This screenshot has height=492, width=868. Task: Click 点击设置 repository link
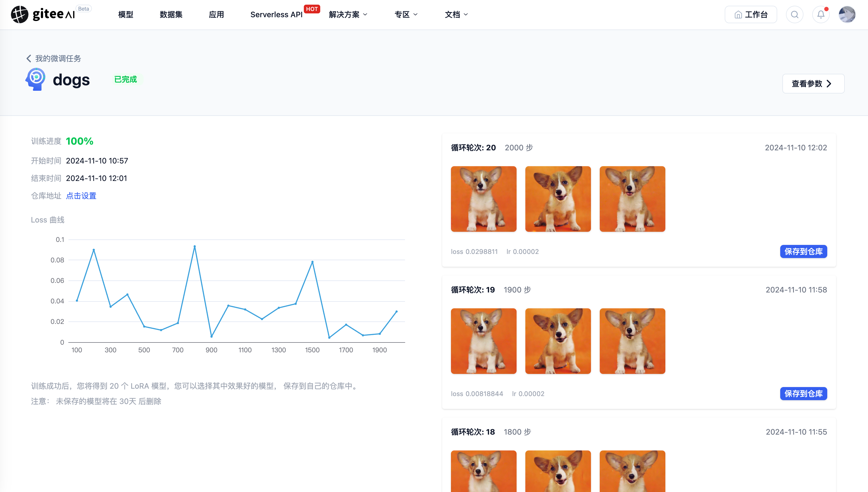(x=81, y=196)
